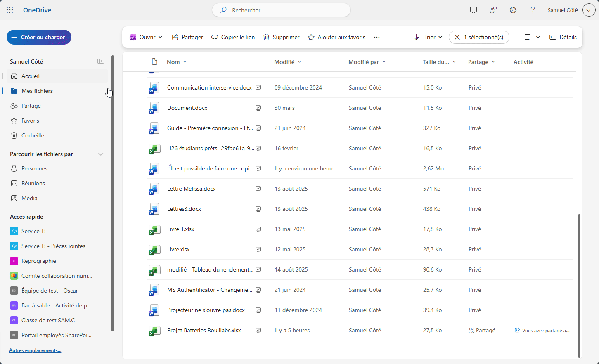Viewport: 599px width, 364px height.
Task: Collapse the 'Parcourir les fichiers par' section
Action: point(100,154)
